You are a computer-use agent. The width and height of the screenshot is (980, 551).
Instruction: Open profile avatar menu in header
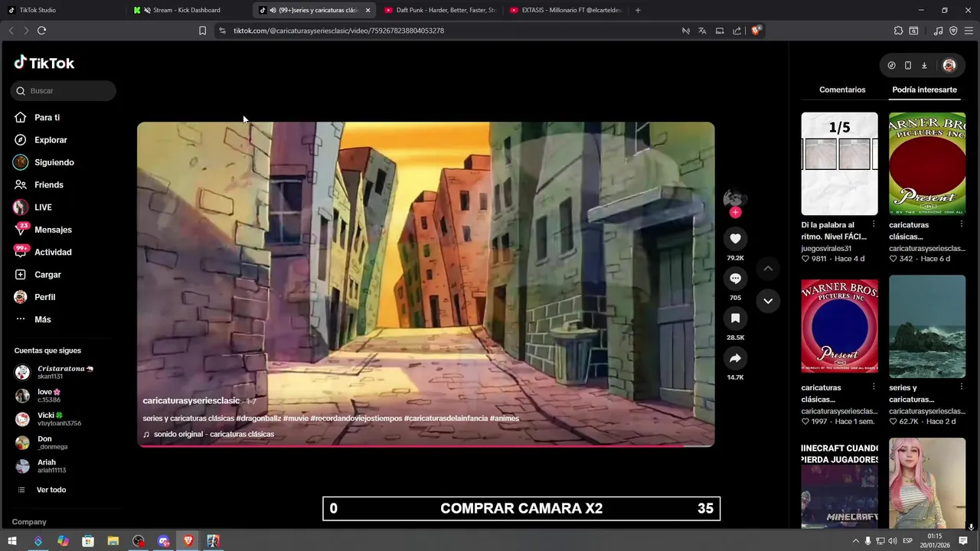pos(949,66)
